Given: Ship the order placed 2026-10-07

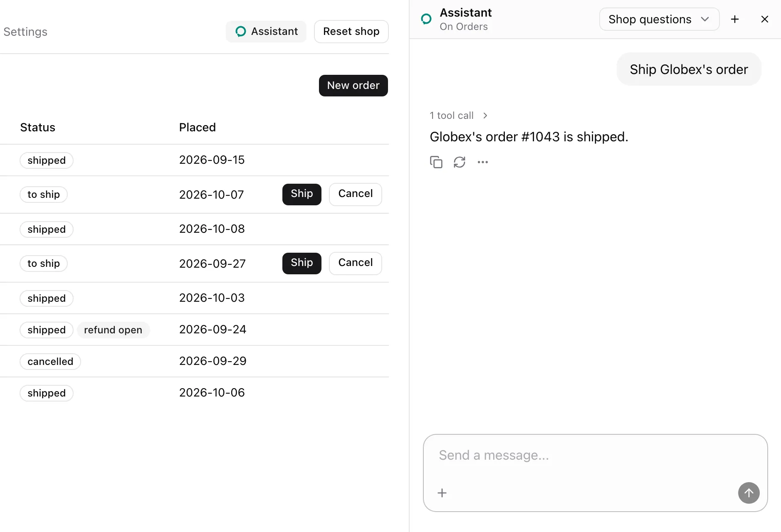Looking at the screenshot, I should [x=302, y=194].
